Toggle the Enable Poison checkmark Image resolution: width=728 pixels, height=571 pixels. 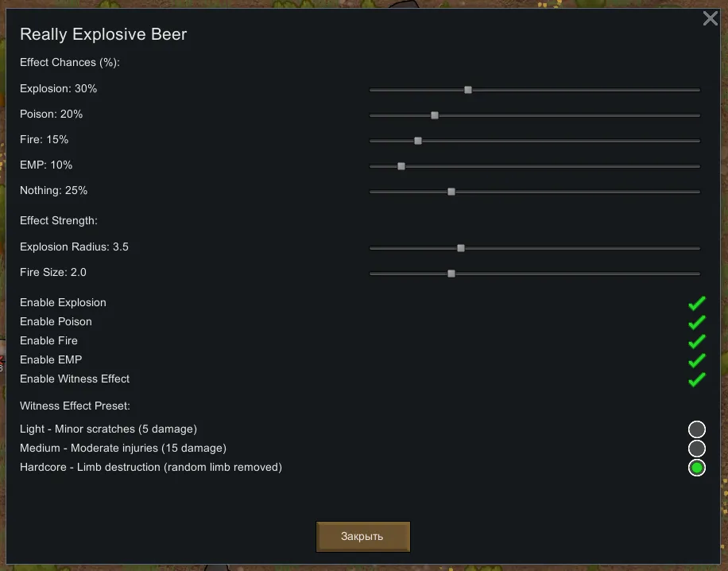coord(697,322)
